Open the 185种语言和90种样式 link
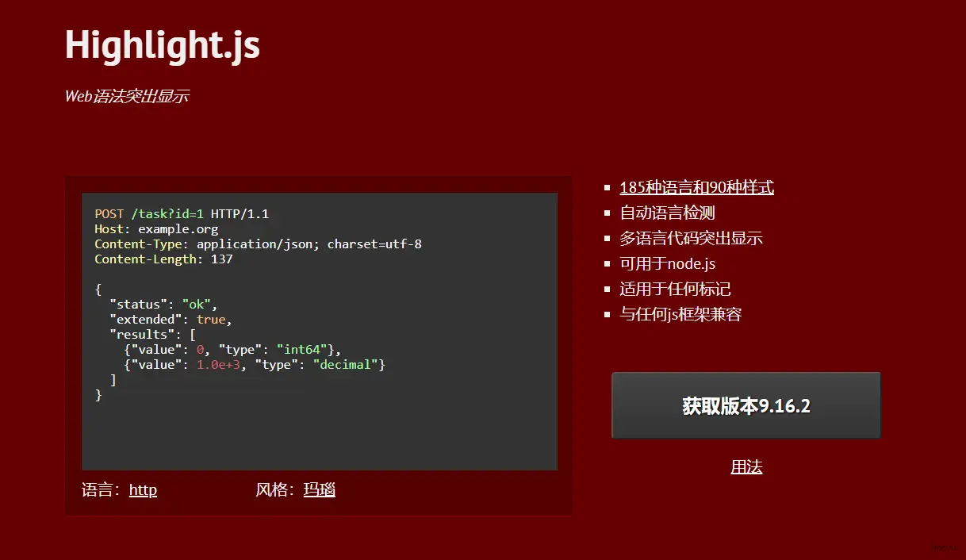 (x=696, y=187)
